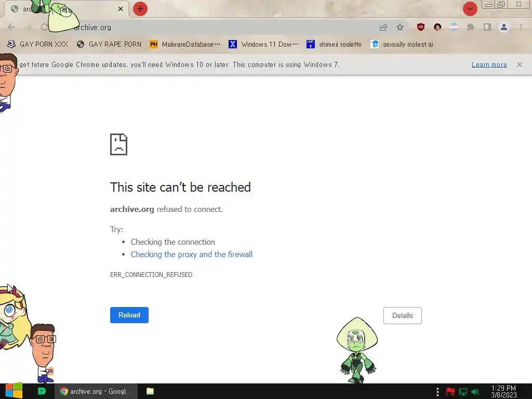Open the volume speaker tray icon
This screenshot has height=399, width=532.
tap(475, 392)
